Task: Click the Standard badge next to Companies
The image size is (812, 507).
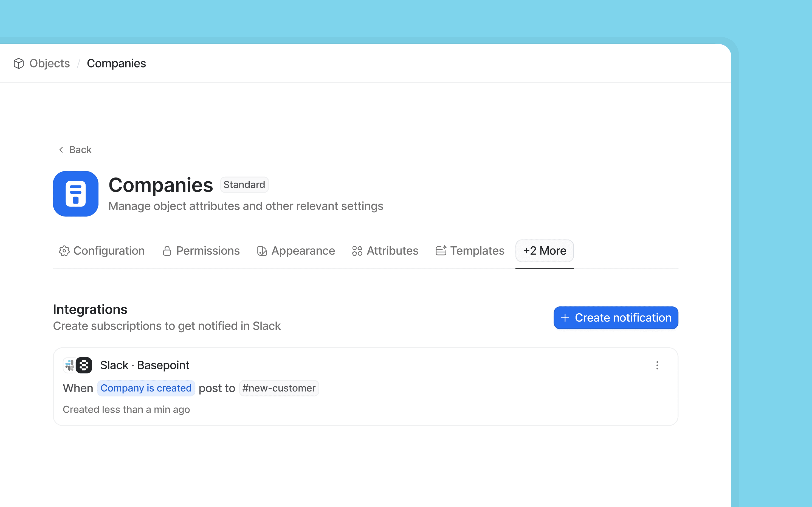Action: point(244,185)
